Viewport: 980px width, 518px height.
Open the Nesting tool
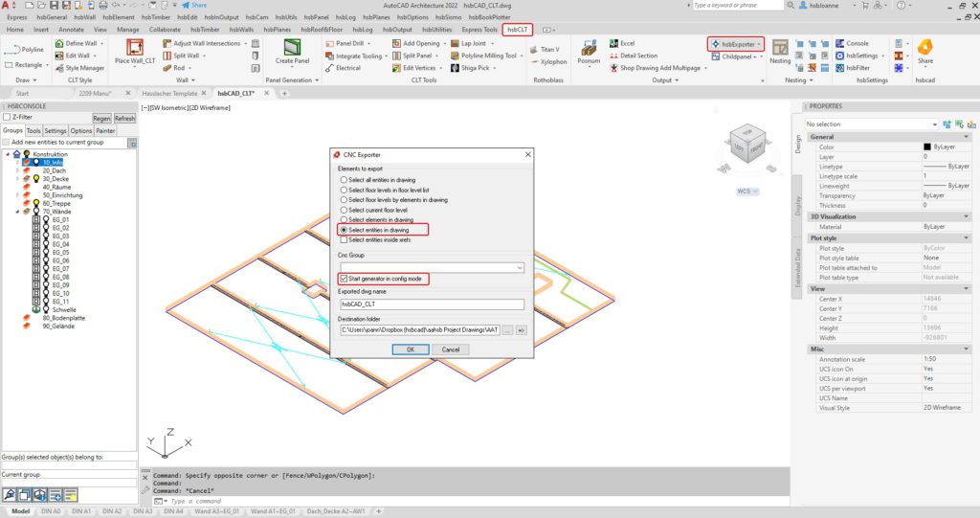coord(780,52)
